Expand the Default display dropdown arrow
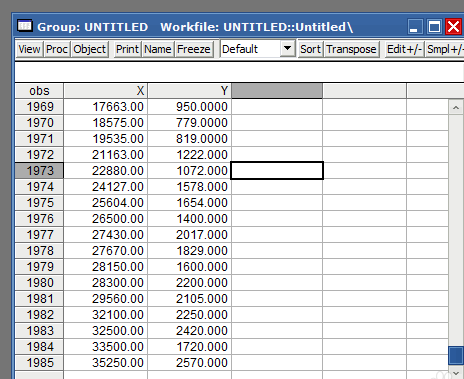The height and width of the screenshot is (379, 464). pos(287,49)
